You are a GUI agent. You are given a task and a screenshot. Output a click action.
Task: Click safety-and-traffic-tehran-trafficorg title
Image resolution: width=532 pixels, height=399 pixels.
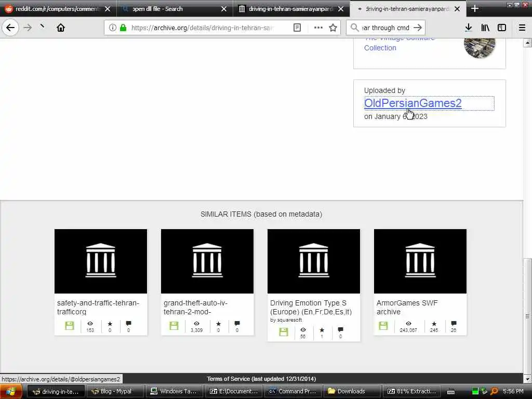[98, 307]
